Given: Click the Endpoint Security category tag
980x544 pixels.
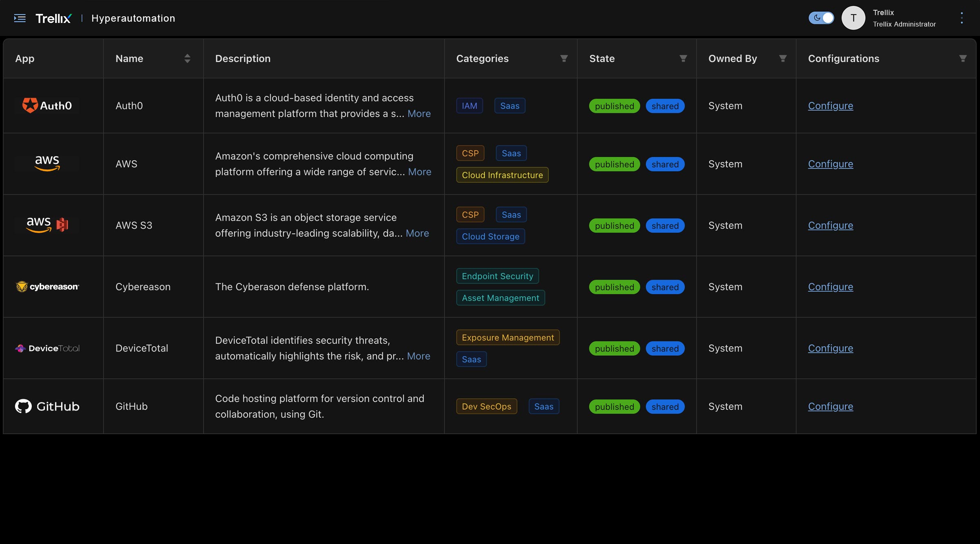Looking at the screenshot, I should click(x=497, y=276).
